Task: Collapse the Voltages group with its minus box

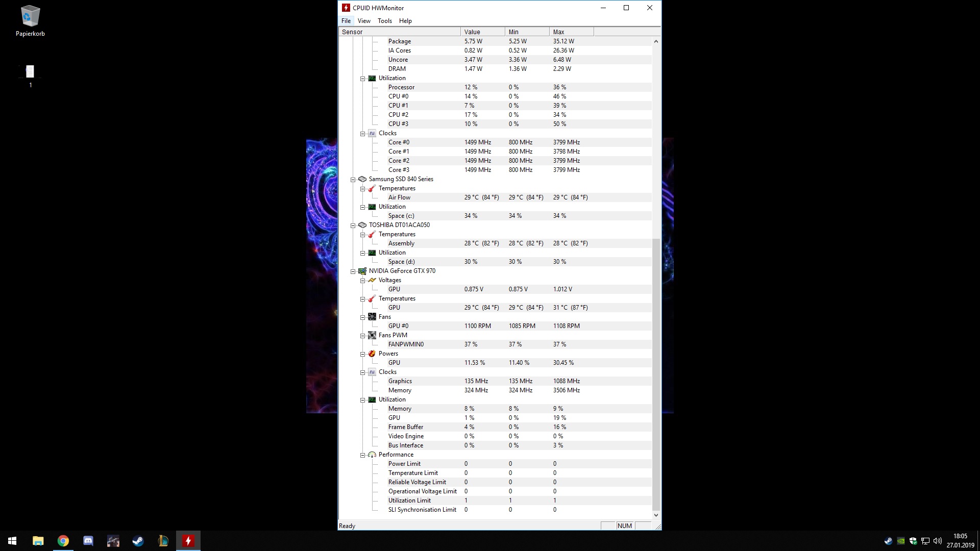Action: point(362,281)
